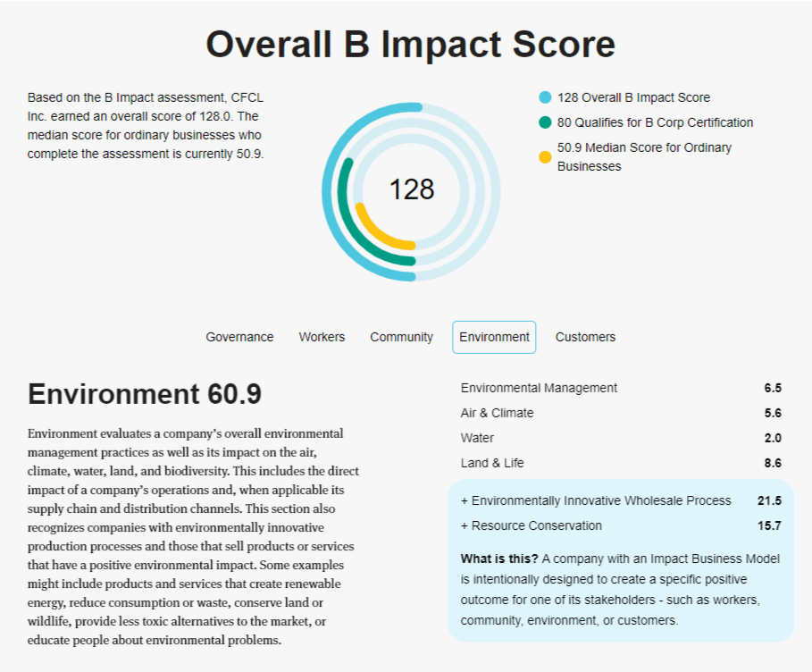This screenshot has height=672, width=812.
Task: Click the 'Overall B Impact Score' heading
Action: (x=411, y=44)
